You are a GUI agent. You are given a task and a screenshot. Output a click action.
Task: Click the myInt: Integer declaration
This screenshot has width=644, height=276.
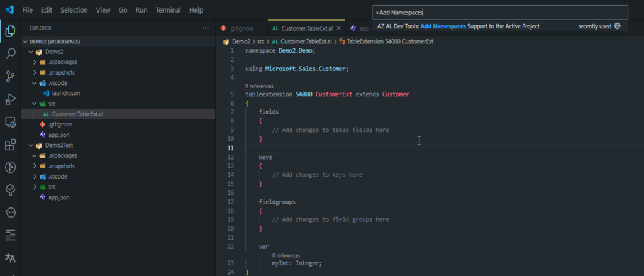297,263
